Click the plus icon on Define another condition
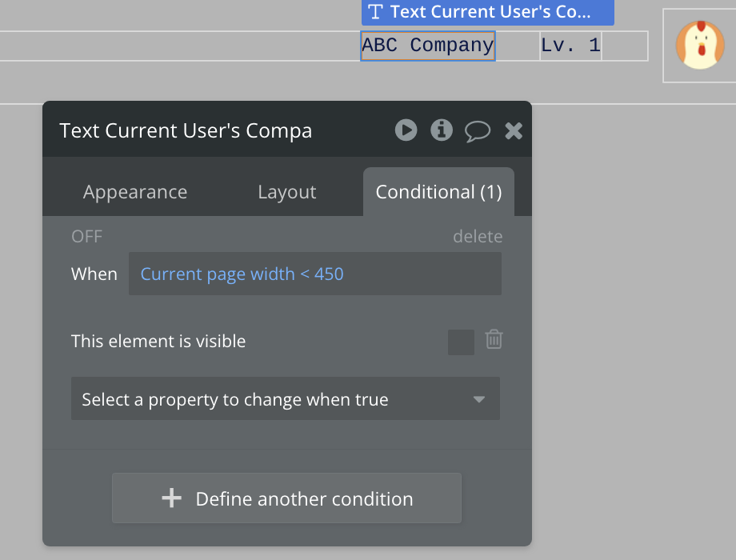The width and height of the screenshot is (736, 560). click(171, 498)
